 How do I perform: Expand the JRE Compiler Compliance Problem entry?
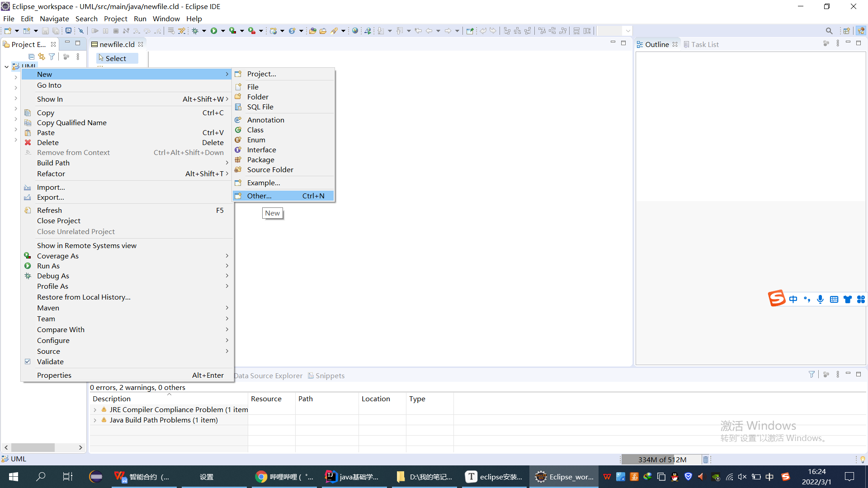point(95,409)
